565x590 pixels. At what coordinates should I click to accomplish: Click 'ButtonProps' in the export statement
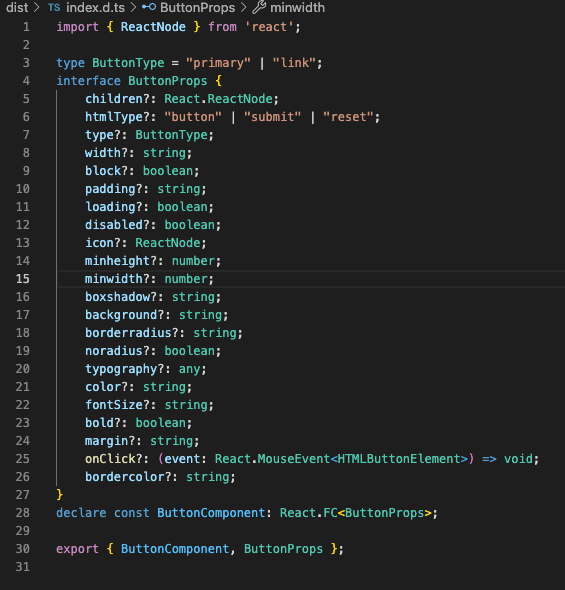[283, 549]
